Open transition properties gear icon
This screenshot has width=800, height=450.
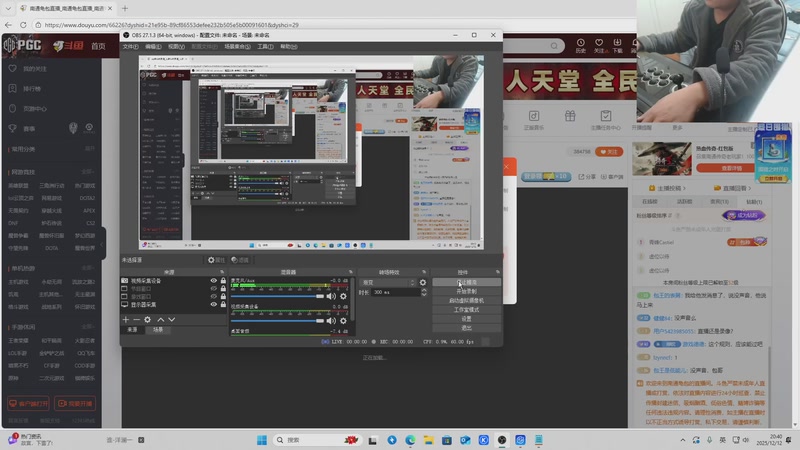(x=423, y=282)
